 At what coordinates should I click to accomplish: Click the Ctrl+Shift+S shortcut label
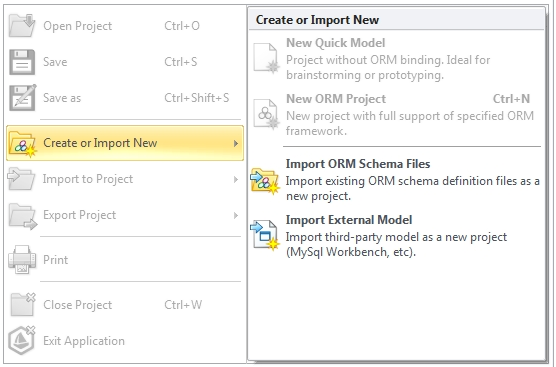[x=197, y=98]
